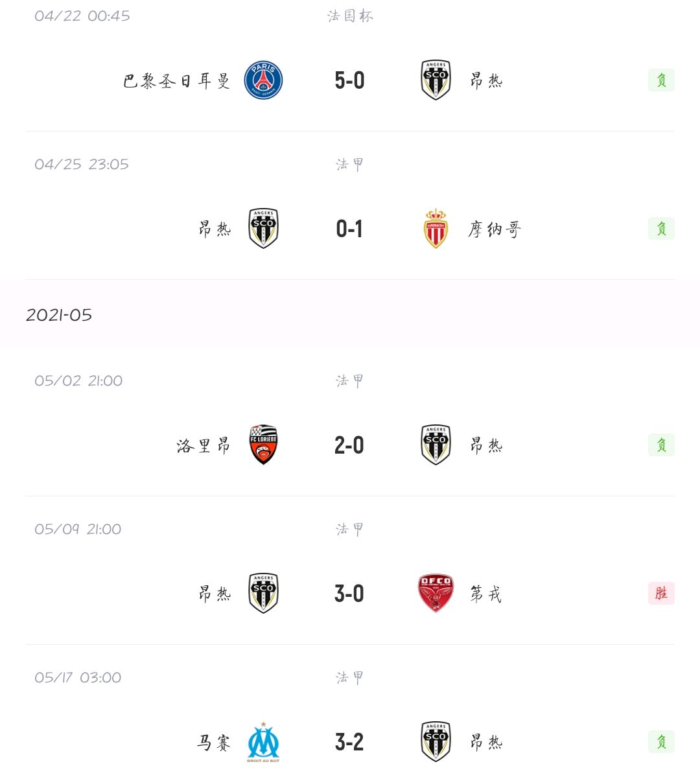This screenshot has height=777, width=700.
Task: Click the 法国杯 competition label
Action: click(x=350, y=16)
